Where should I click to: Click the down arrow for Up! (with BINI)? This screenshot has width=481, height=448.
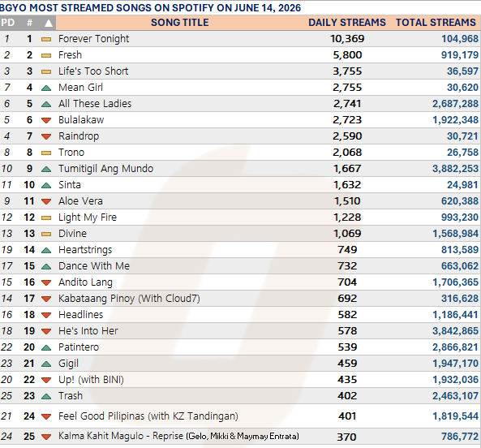(x=46, y=380)
